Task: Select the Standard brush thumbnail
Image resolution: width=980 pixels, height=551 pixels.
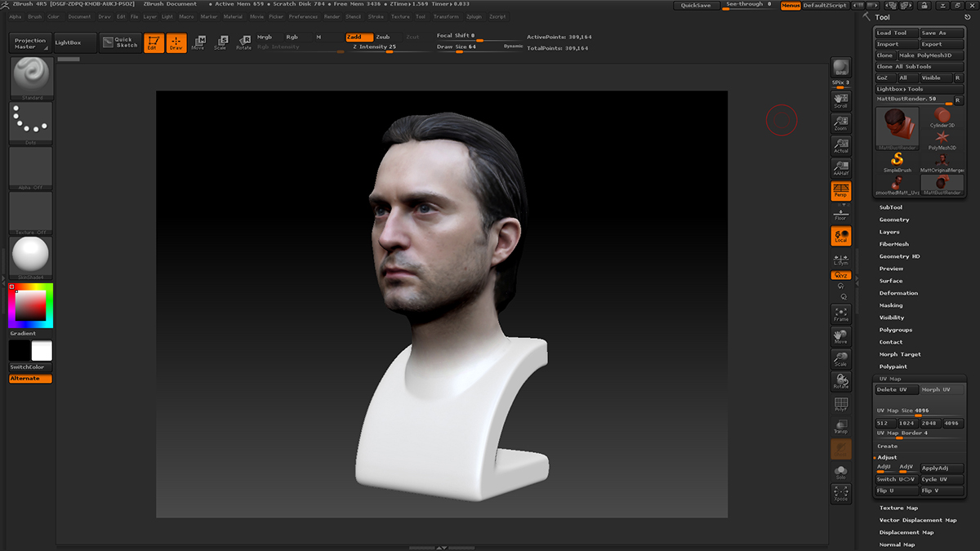Action: 31,78
